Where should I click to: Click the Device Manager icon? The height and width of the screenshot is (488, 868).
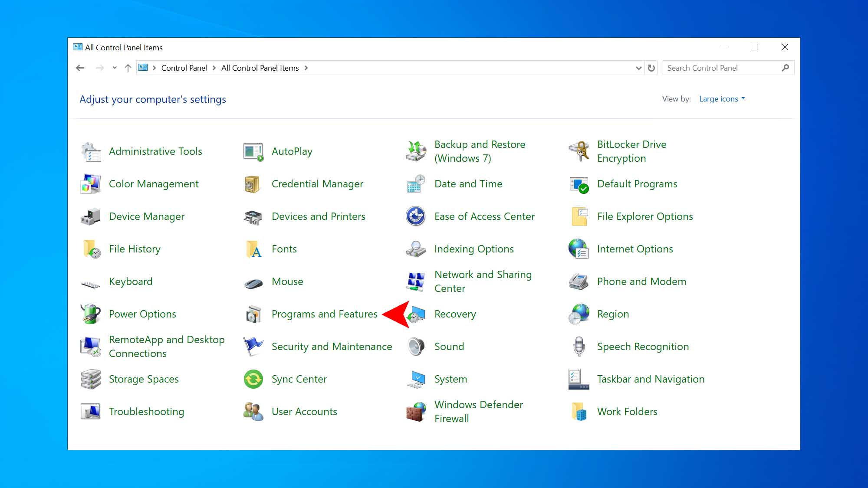91,216
